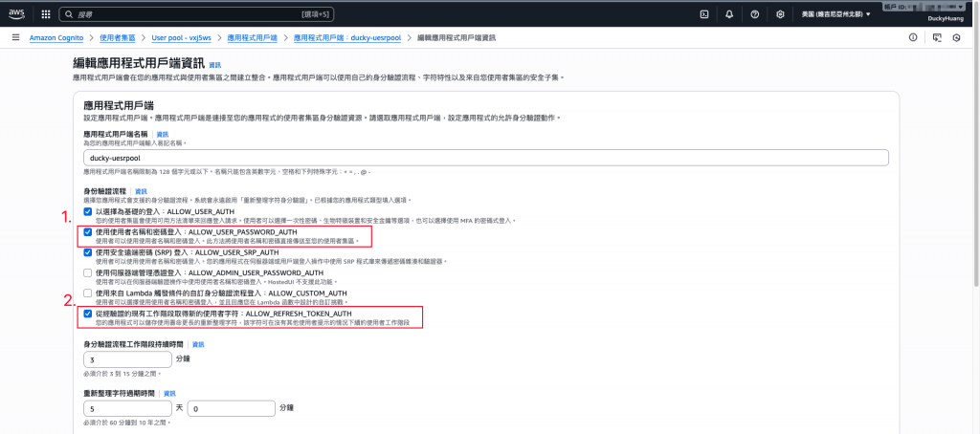Toggle ALLOW_USER_PASSWORD_AUTH checkbox
Screen dimensions: 980x434
click(x=87, y=231)
